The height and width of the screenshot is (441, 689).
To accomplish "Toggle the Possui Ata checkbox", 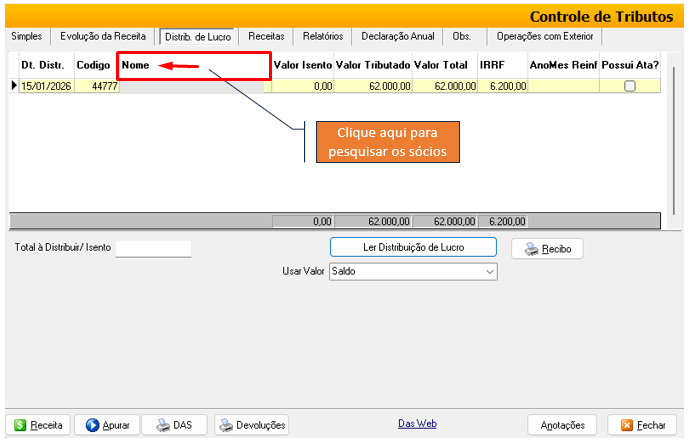I will 629,87.
